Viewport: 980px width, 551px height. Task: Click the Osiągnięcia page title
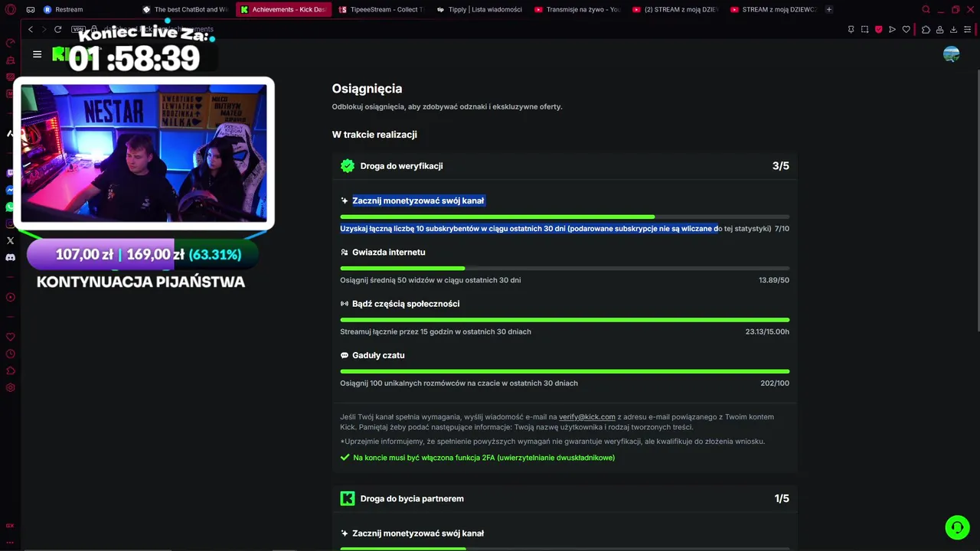[x=367, y=89]
